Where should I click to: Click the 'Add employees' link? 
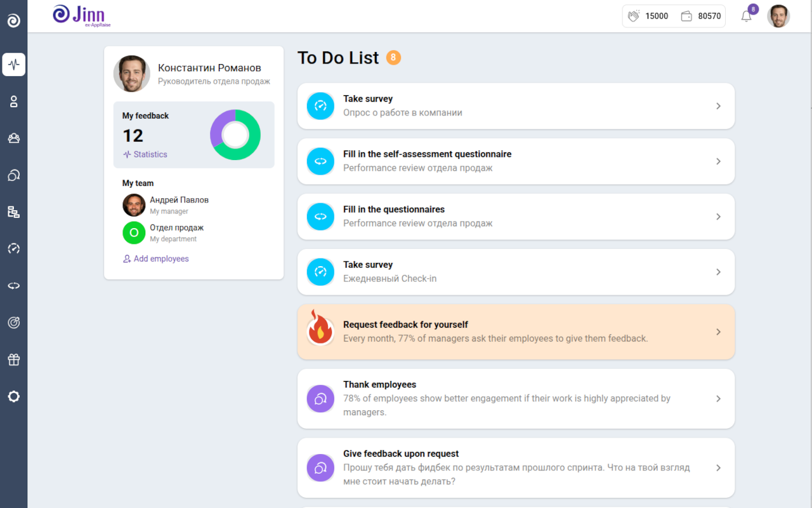(x=160, y=259)
